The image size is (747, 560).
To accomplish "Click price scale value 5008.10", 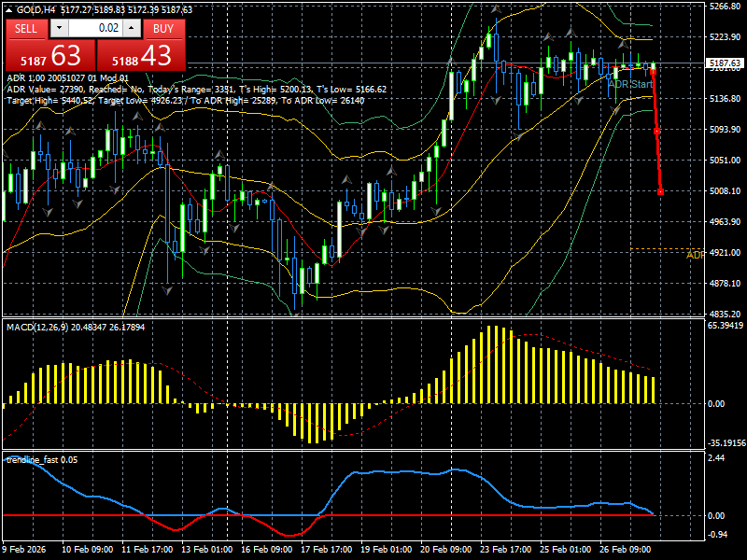I will pos(725,191).
